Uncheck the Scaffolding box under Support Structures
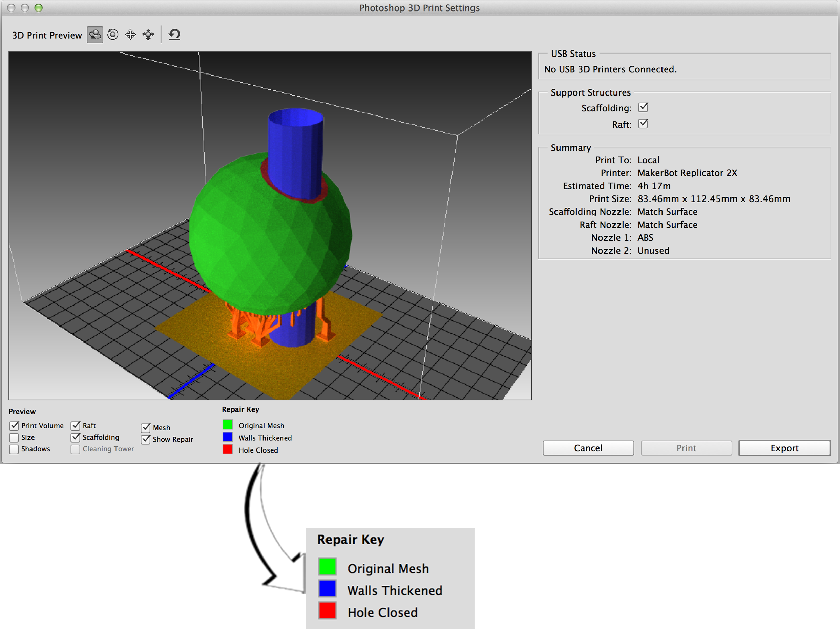This screenshot has height=631, width=840. [x=643, y=108]
